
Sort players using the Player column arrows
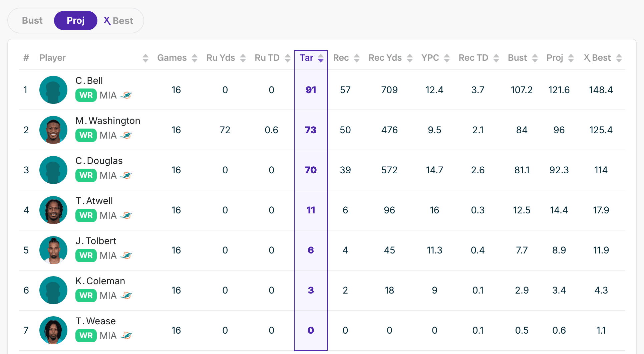point(145,58)
